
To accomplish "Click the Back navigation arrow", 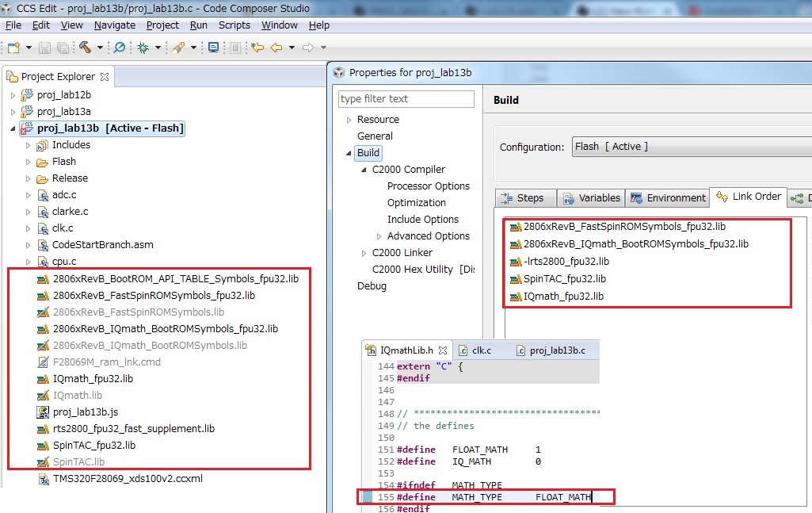I will [276, 48].
